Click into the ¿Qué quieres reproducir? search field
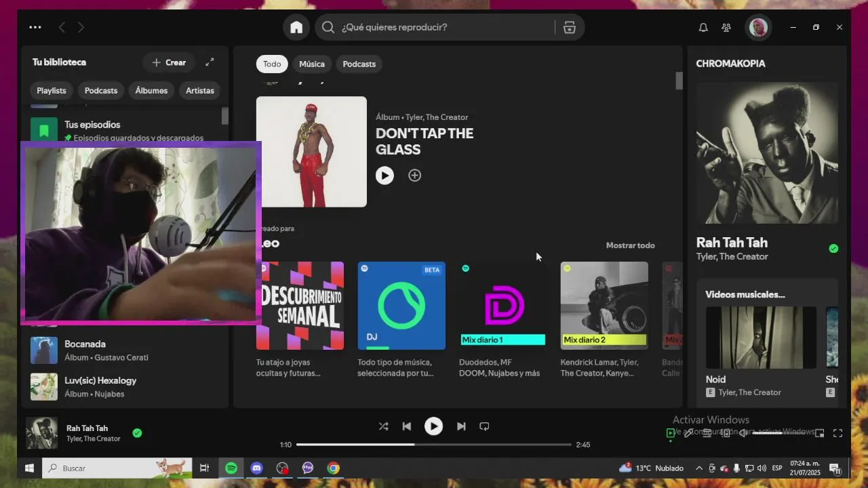This screenshot has height=488, width=868. [x=444, y=27]
